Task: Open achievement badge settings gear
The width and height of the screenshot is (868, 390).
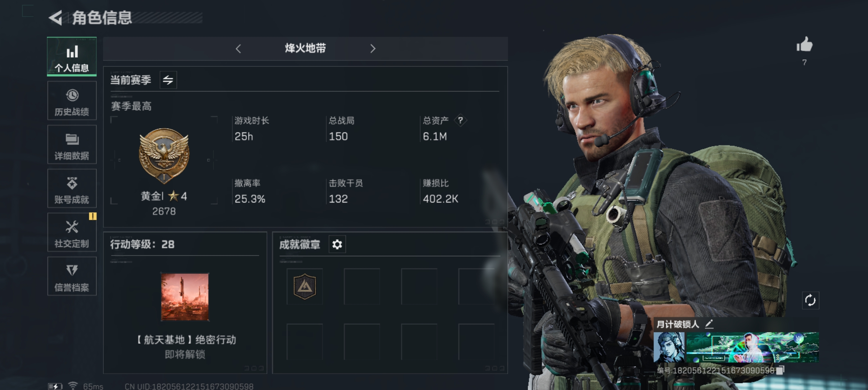Action: click(x=337, y=244)
